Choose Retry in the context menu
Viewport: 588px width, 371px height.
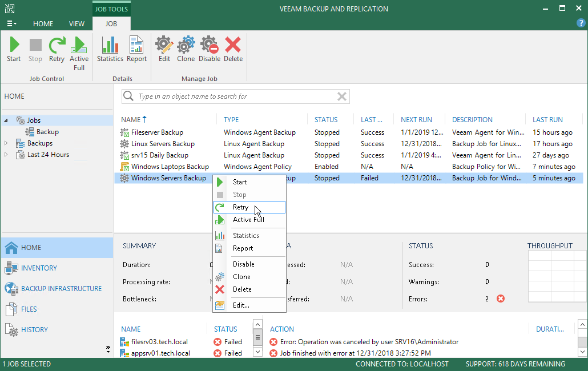click(249, 207)
